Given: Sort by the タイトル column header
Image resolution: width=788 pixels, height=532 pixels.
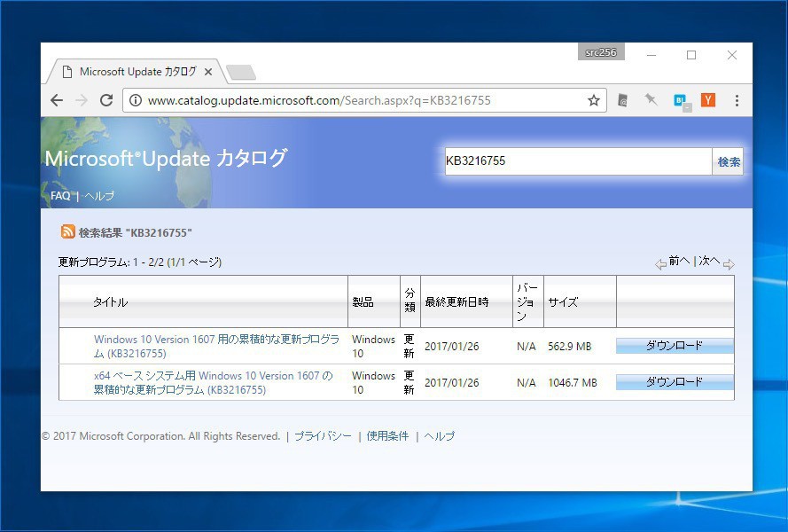Looking at the screenshot, I should pos(111,301).
